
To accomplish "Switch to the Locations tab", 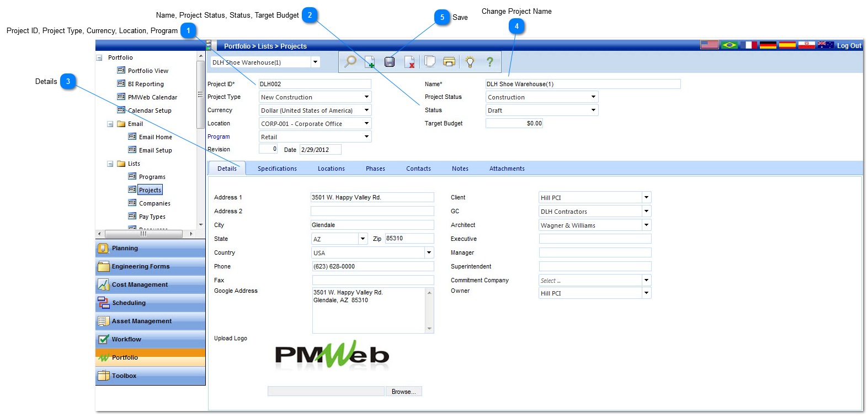I will pyautogui.click(x=331, y=168).
